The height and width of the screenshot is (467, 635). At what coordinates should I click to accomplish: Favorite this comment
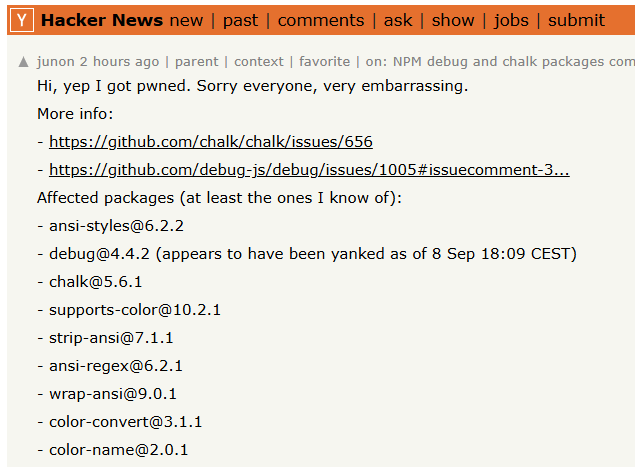click(x=324, y=61)
